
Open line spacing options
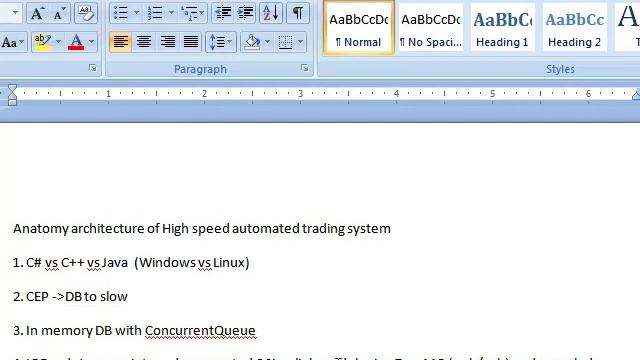[221, 42]
